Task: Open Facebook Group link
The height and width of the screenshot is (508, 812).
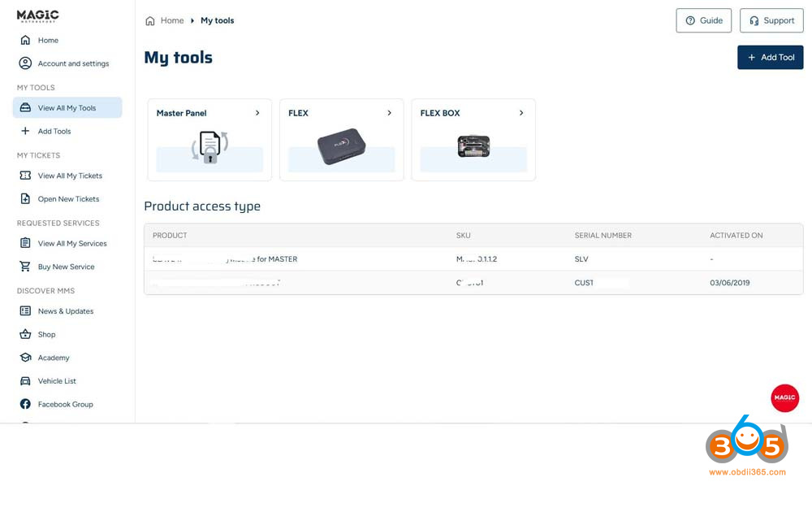Action: 67,404
